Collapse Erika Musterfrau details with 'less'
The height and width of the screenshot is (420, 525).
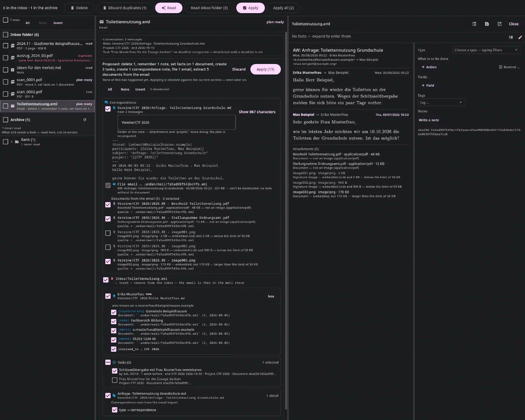(271, 296)
